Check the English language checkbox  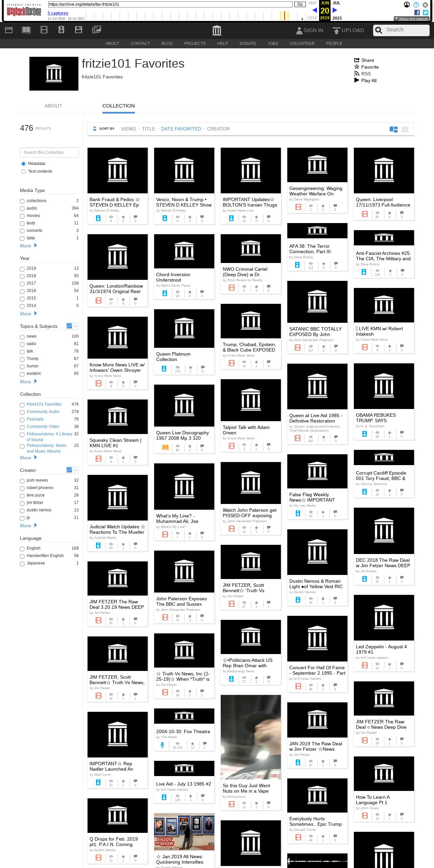22,549
